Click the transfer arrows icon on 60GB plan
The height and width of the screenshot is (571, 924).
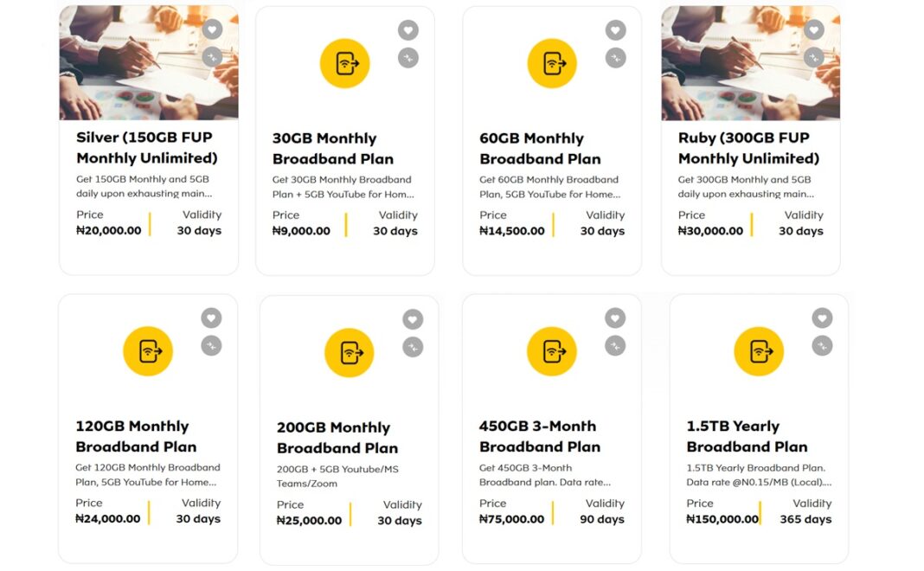pos(615,57)
